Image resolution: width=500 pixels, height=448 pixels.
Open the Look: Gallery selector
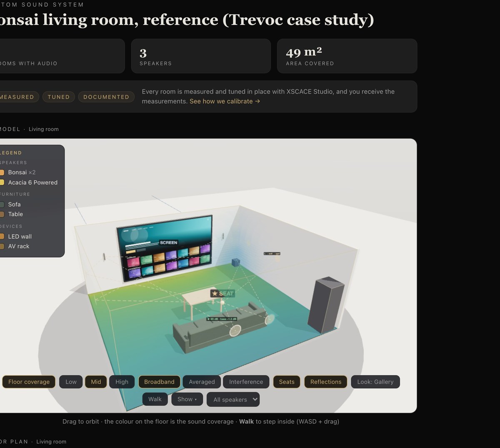375,382
